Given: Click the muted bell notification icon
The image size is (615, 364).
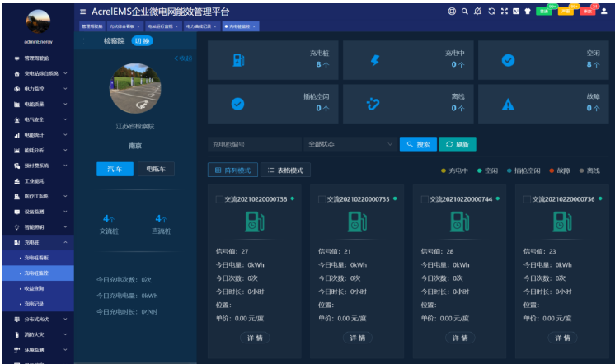Looking at the screenshot, I should point(477,12).
